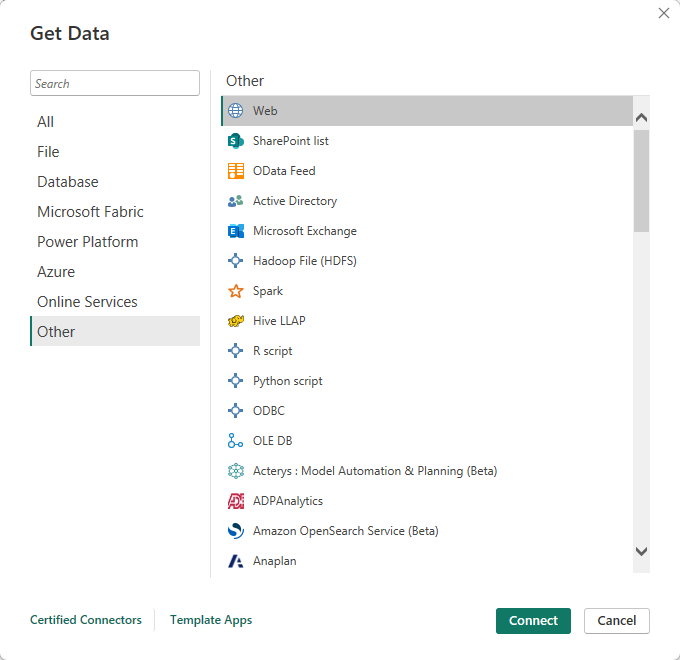Click the SharePoint list icon
Screen dimensions: 680x660
(x=235, y=141)
